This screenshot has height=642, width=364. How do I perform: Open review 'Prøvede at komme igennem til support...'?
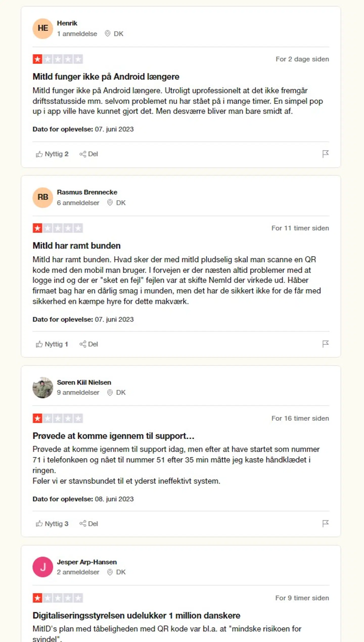click(113, 436)
